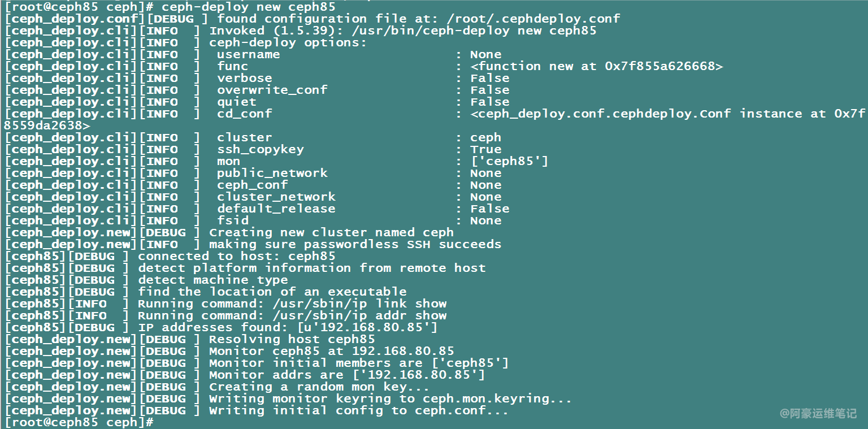Click the mon value ['ceph85']
The height and width of the screenshot is (429, 868).
coord(509,161)
